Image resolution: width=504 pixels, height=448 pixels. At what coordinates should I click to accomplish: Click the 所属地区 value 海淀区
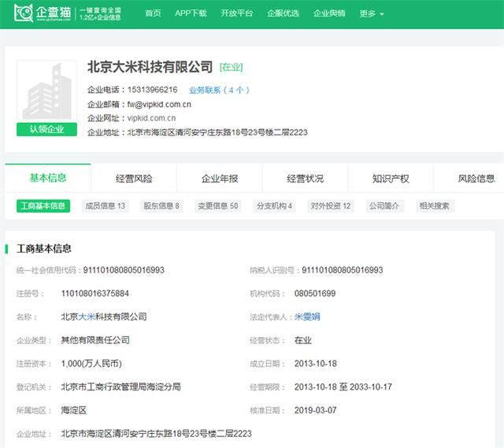coord(74,410)
